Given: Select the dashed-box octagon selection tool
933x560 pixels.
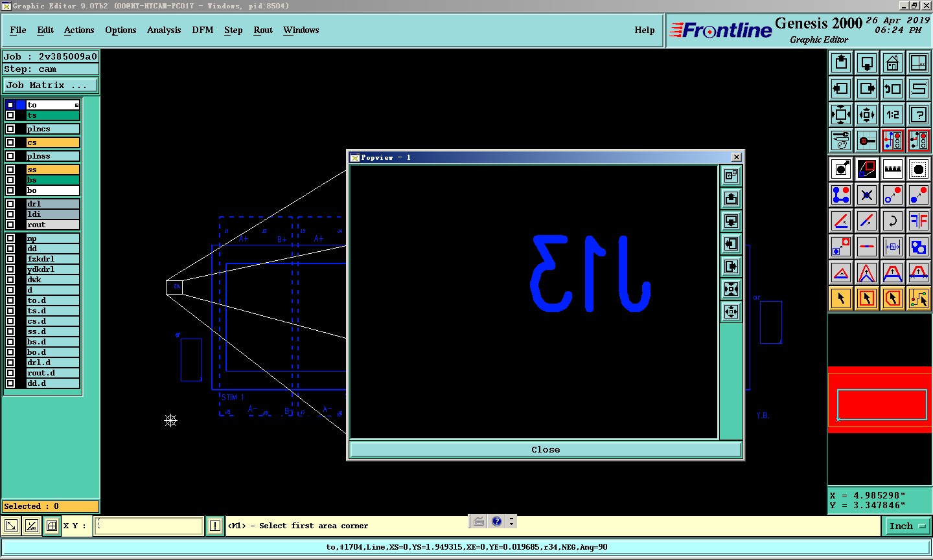Looking at the screenshot, I should point(919,169).
